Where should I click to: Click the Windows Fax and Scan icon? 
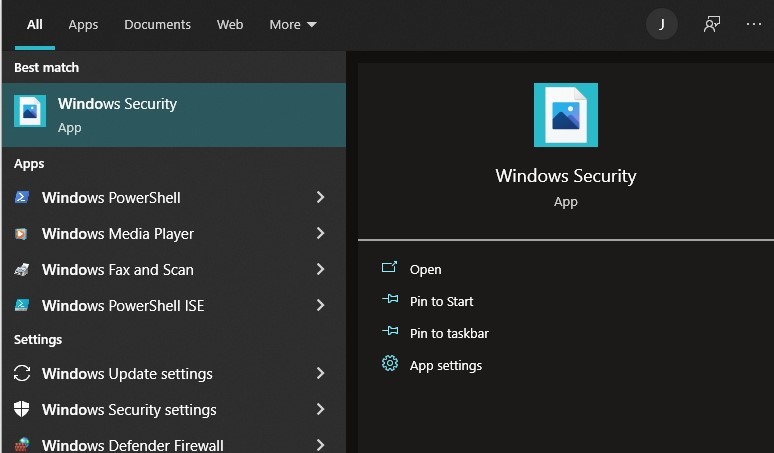(x=22, y=269)
